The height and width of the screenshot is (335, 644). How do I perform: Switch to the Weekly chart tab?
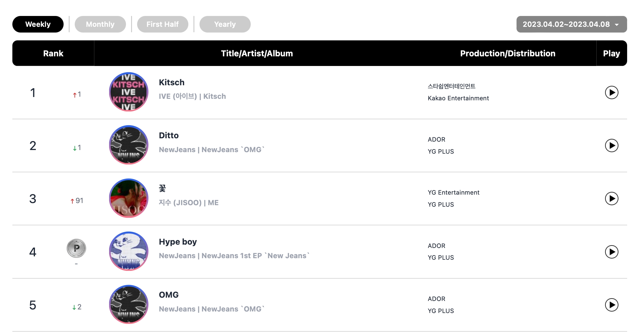38,24
